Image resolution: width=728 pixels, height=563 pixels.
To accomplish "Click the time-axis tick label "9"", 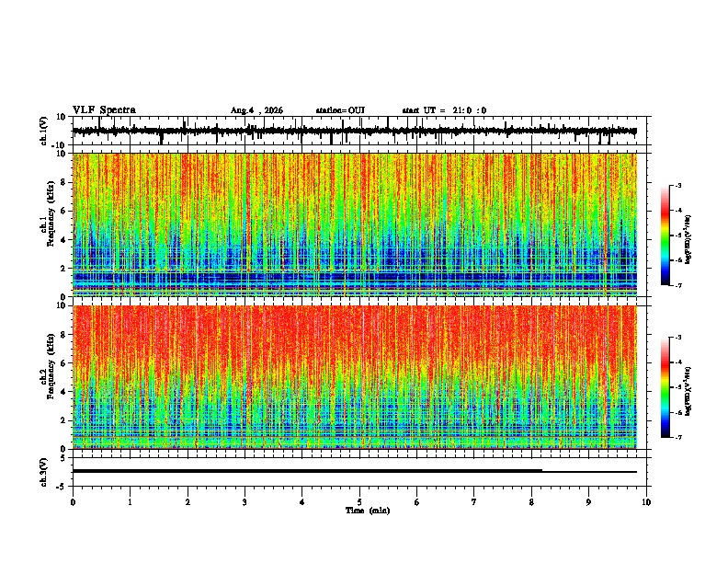I will click(588, 502).
